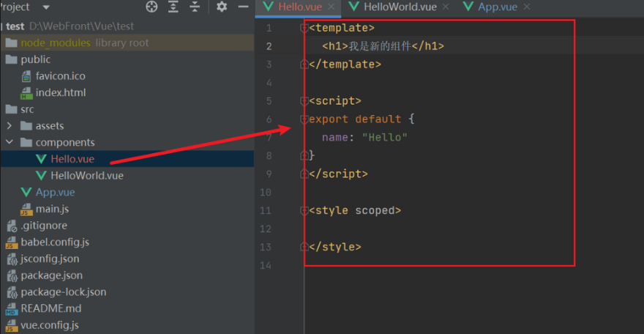Click the fold end marker at line 3
Viewport: 644px width, 334px height.
tap(304, 64)
